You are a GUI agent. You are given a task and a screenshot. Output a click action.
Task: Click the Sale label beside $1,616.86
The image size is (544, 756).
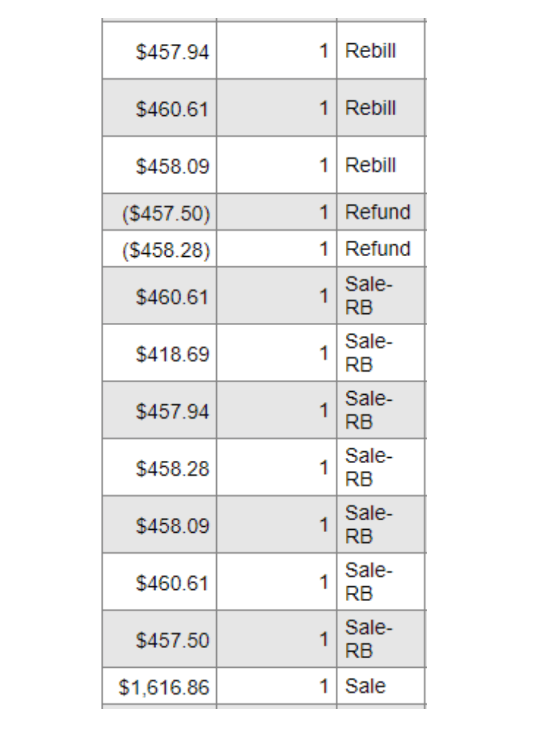[365, 686]
